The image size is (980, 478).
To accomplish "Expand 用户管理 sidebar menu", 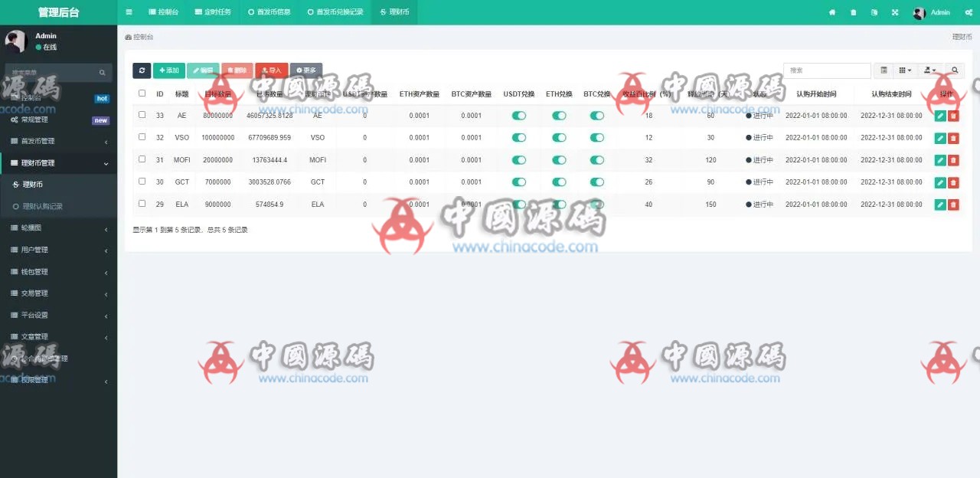I will pos(58,250).
